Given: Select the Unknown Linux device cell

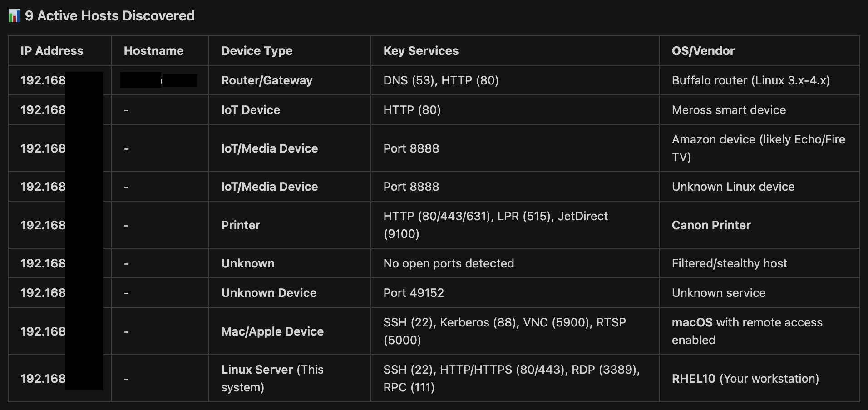Looking at the screenshot, I should pos(733,187).
